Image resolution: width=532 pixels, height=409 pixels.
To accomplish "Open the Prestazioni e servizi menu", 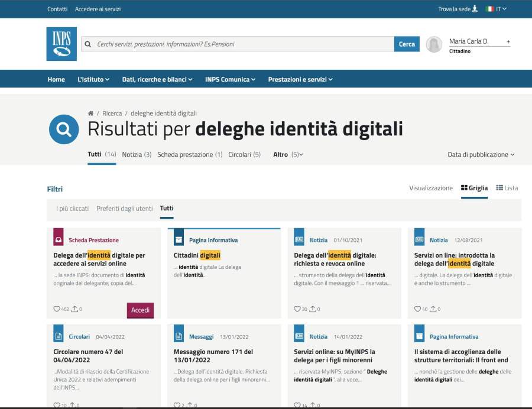I will click(300, 79).
